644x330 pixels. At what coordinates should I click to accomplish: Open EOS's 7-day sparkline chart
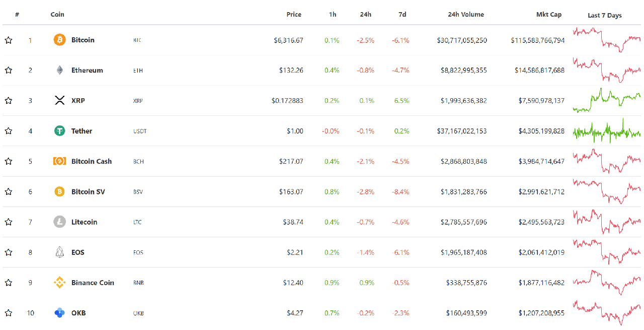point(607,252)
